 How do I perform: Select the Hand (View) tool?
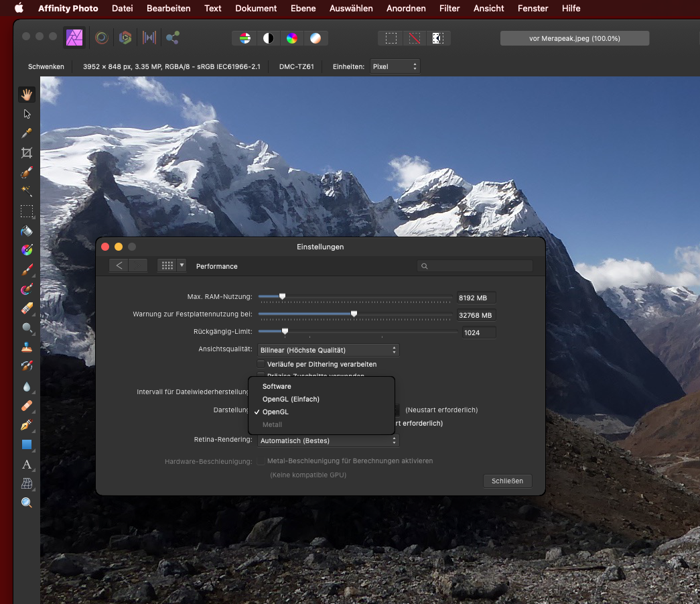click(x=27, y=95)
